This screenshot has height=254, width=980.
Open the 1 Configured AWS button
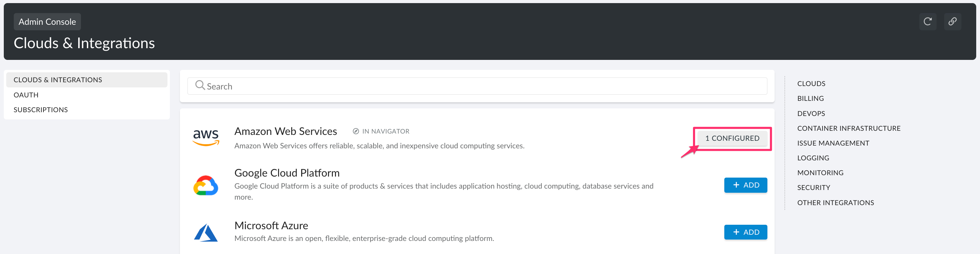click(x=732, y=138)
